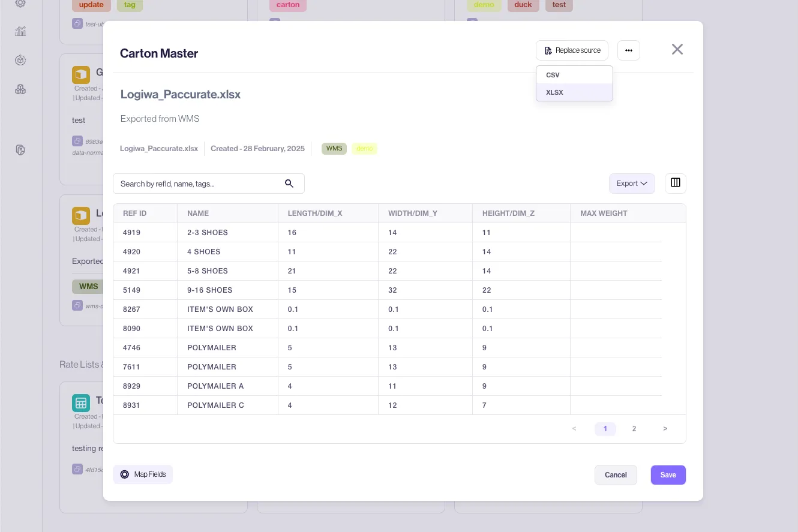Open the column visibility icon button

pos(676,183)
